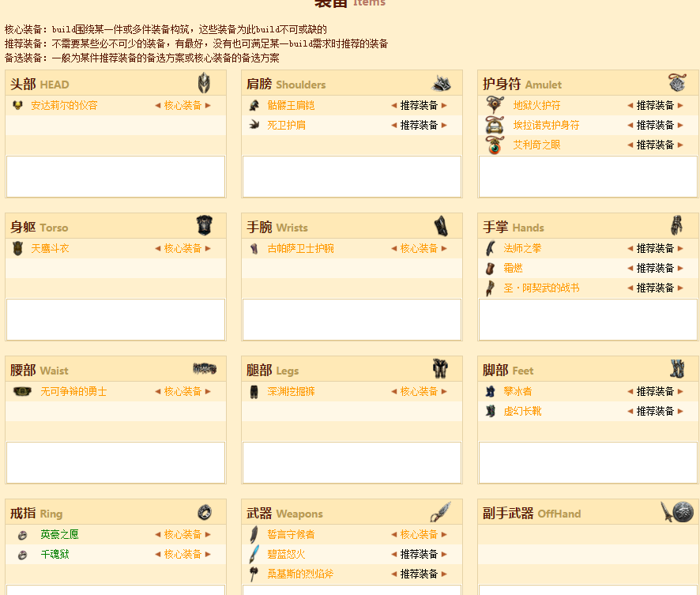Click right arrow beside 攀冰者 推荐装备
Screen dimensions: 700x595
(680, 391)
